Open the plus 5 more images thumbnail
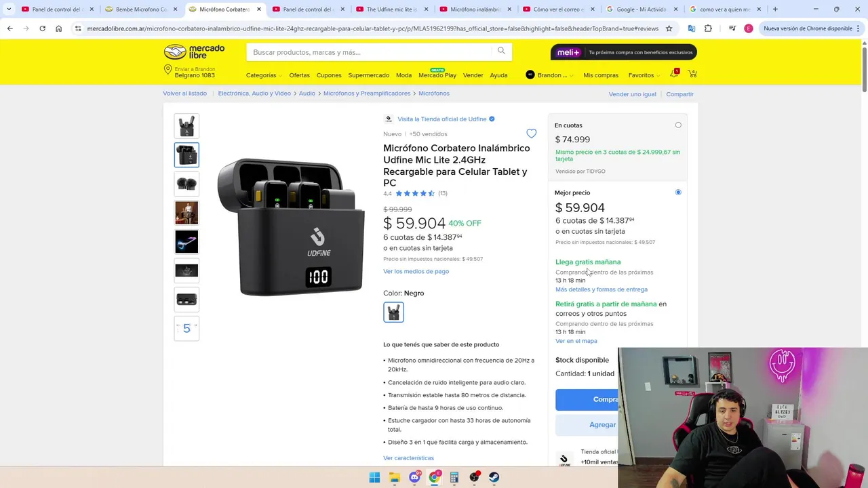Image resolution: width=868 pixels, height=488 pixels. pyautogui.click(x=186, y=329)
